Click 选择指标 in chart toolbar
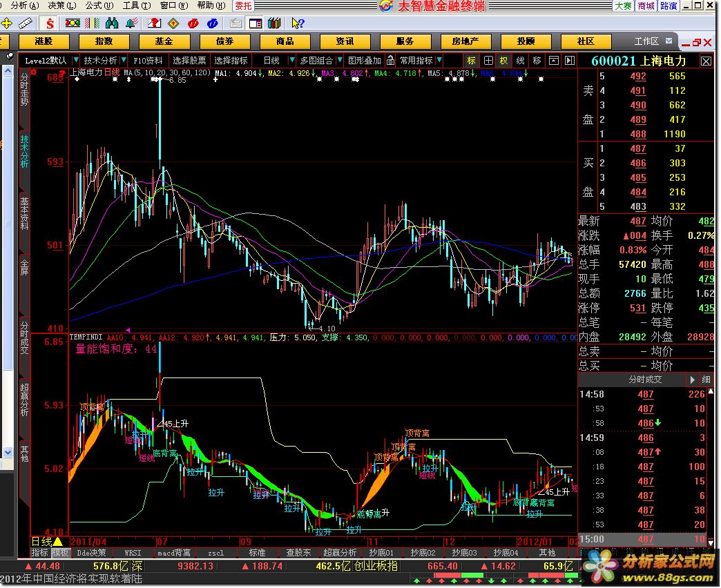The image size is (721, 588). click(x=231, y=60)
